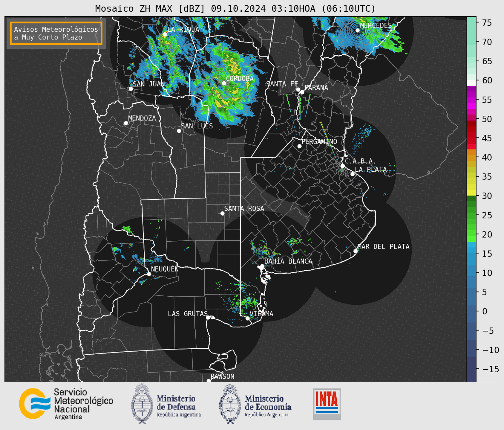Screen dimensions: 504x430
Task: Click the C.A.B.A. city marker
Action: click(x=343, y=166)
